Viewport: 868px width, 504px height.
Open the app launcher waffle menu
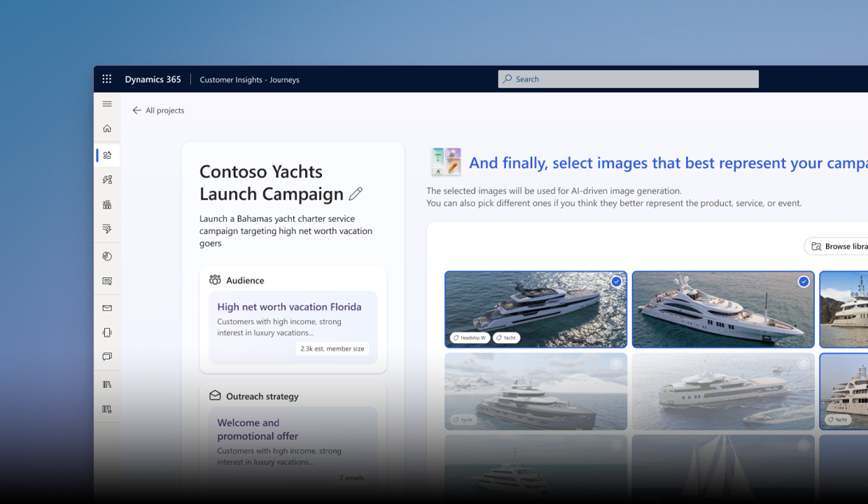coord(107,79)
